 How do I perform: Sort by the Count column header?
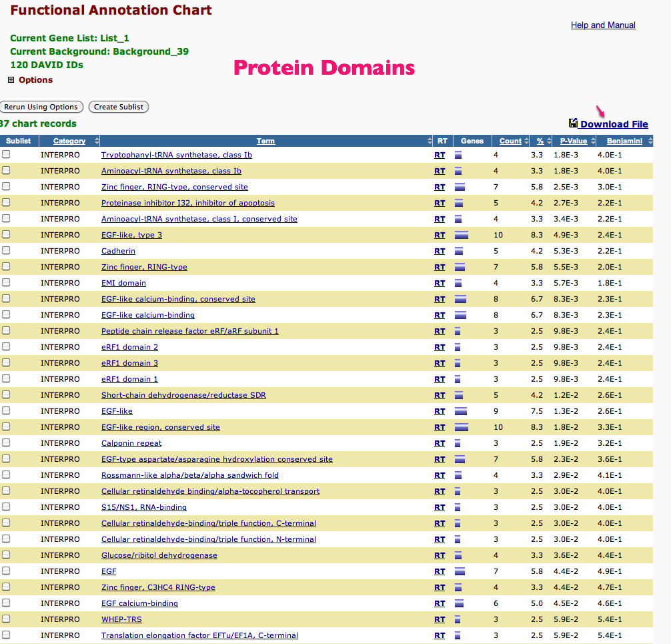point(510,141)
